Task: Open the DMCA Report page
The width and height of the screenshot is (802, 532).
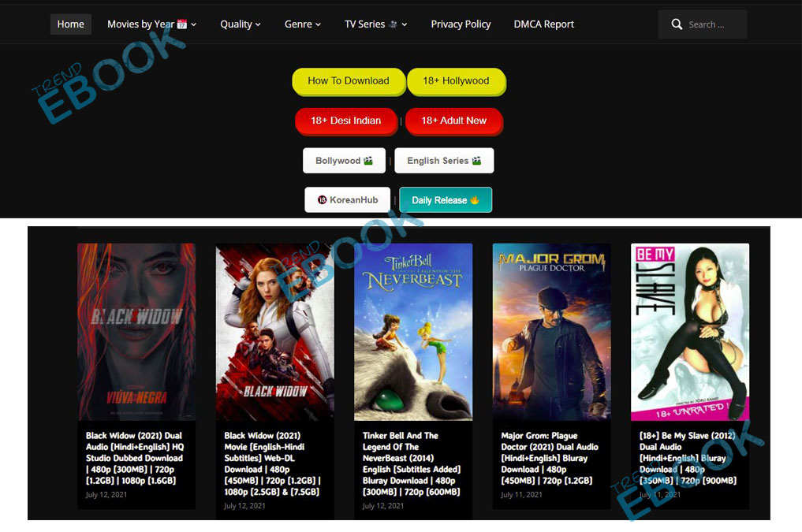Action: pos(543,24)
